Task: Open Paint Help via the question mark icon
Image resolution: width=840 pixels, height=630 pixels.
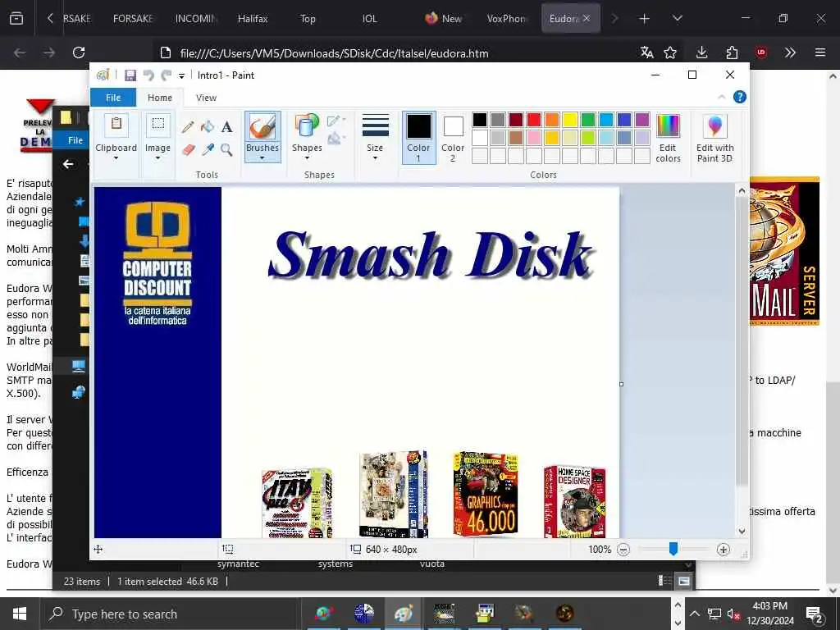Action: click(x=739, y=97)
